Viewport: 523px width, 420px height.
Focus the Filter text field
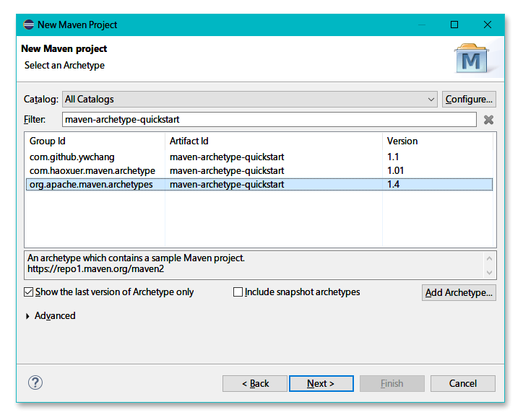tap(269, 120)
